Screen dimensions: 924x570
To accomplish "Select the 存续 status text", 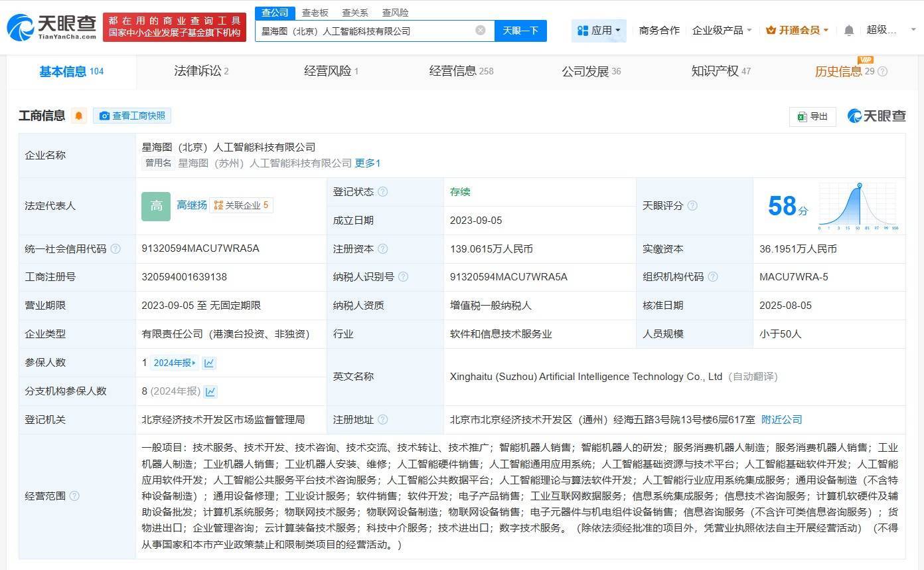I will [460, 192].
